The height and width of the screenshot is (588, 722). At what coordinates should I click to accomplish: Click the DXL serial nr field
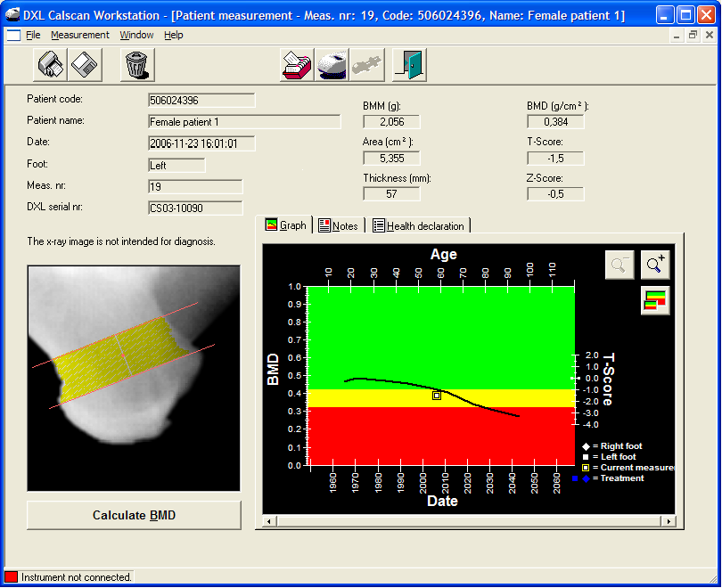point(195,208)
